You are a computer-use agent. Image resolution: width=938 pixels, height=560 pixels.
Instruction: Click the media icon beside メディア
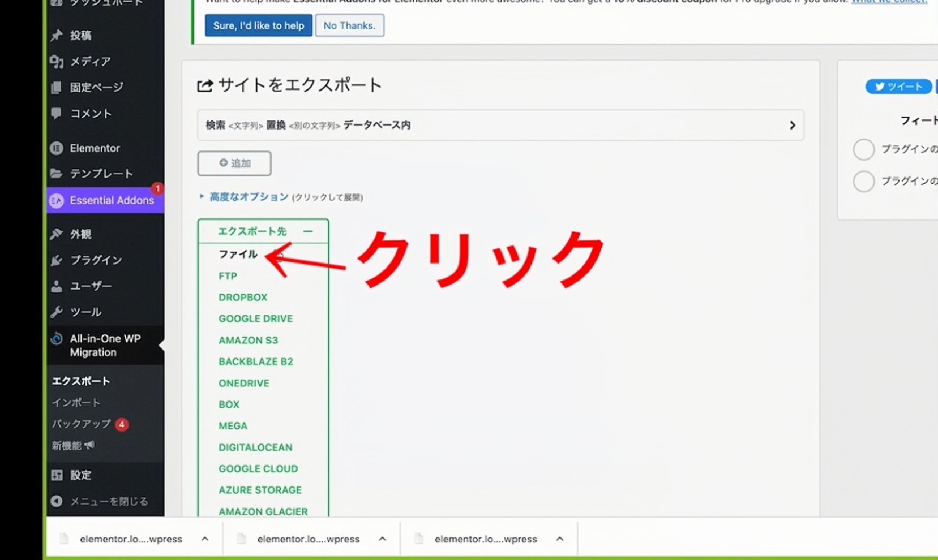pos(56,61)
